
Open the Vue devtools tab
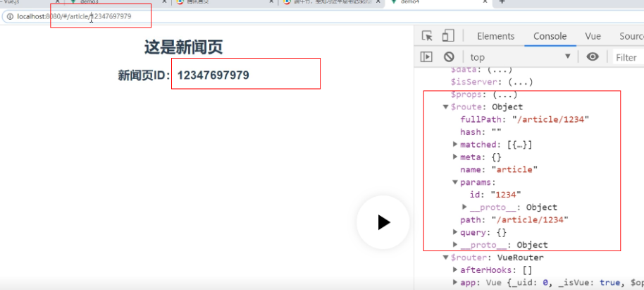click(x=593, y=36)
